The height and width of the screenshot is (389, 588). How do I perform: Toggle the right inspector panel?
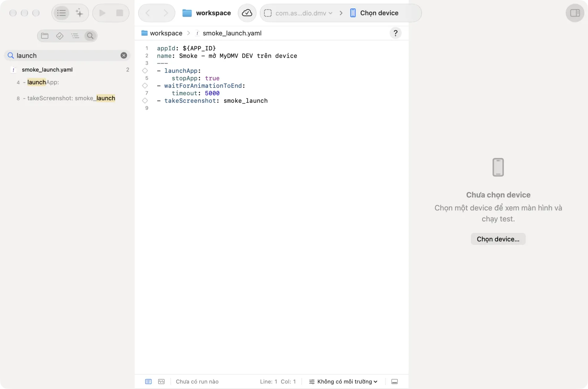(575, 13)
